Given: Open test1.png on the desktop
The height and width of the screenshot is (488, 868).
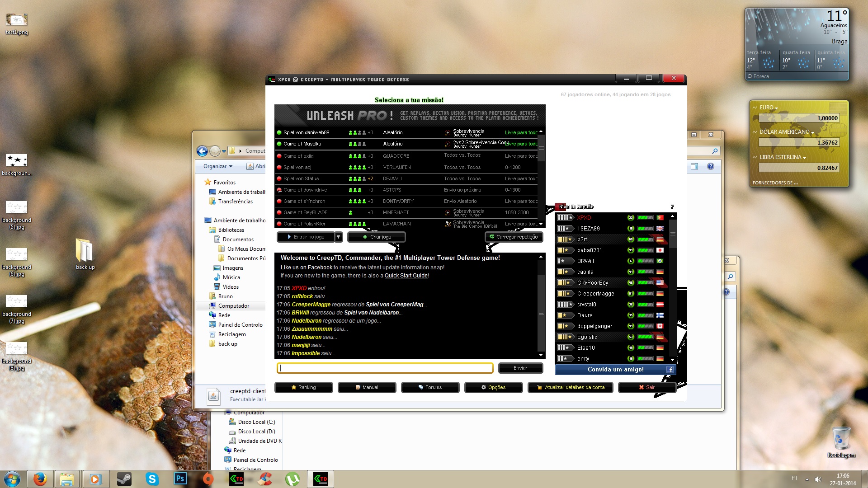Looking at the screenshot, I should pos(17,24).
